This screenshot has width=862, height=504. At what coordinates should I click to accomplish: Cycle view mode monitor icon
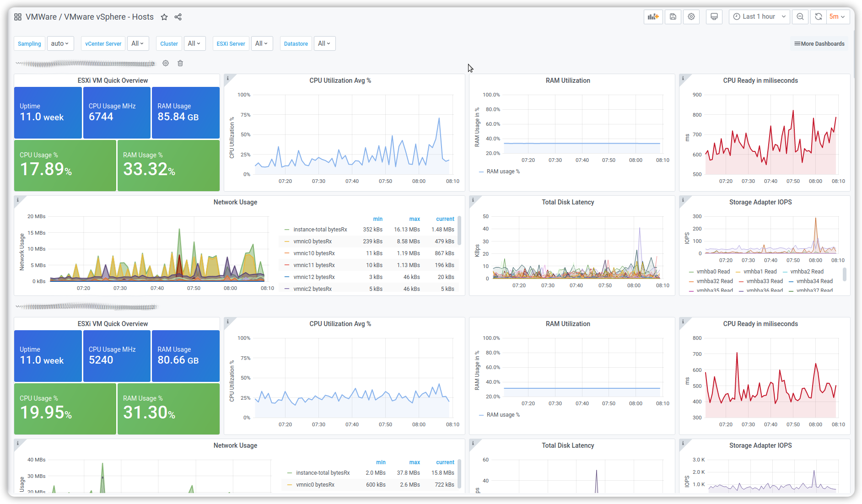click(x=714, y=16)
